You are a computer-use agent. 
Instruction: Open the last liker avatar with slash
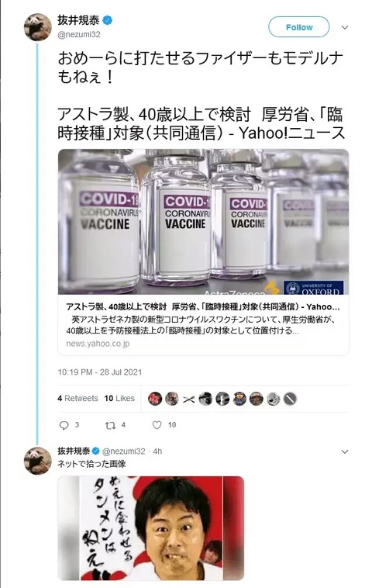pos(290,399)
